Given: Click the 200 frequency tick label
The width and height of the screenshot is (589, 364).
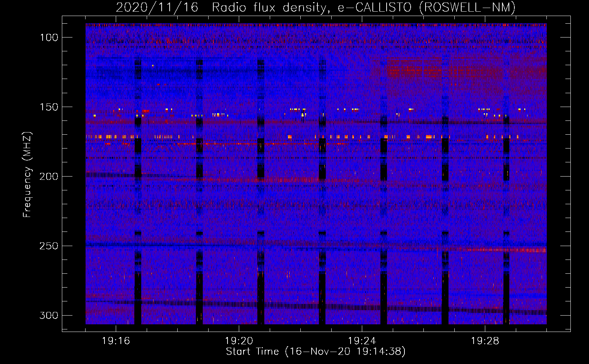Looking at the screenshot, I should 49,177.
